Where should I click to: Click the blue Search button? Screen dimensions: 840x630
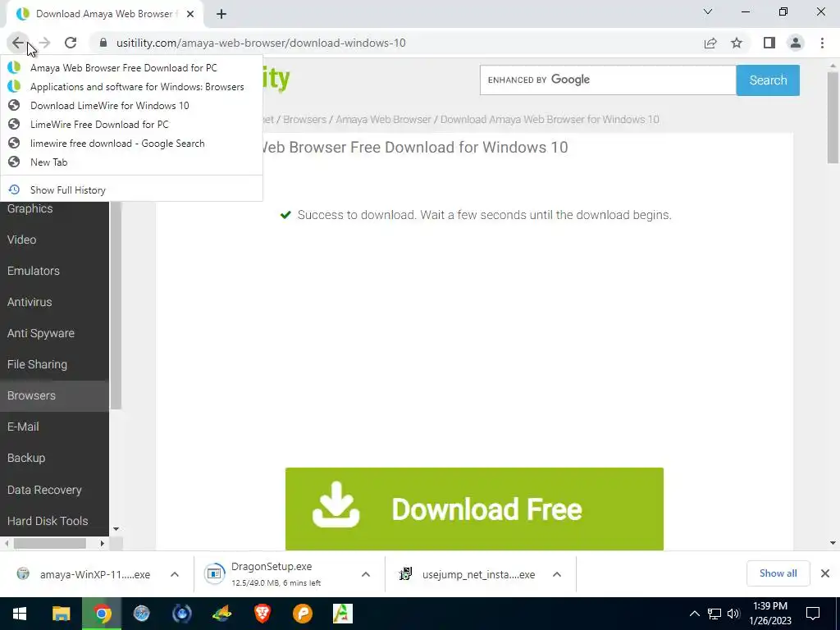(768, 80)
